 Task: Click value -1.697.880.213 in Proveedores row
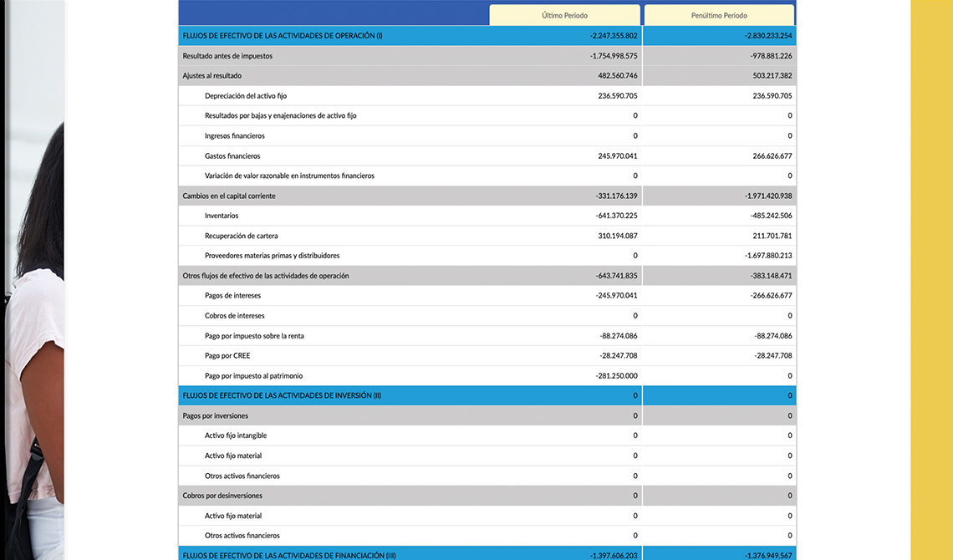768,256
